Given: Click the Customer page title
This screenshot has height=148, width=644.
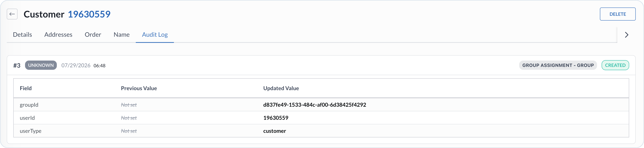Looking at the screenshot, I should [x=44, y=14].
